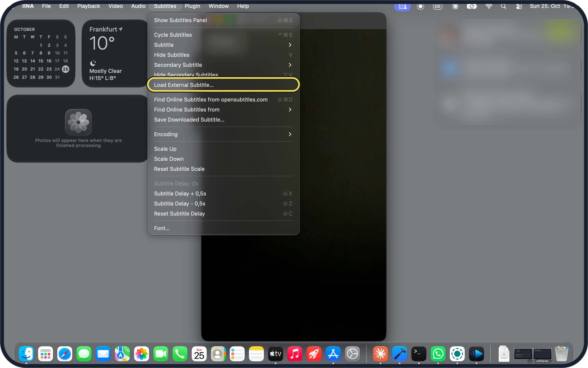Expand the Encoding submenu
Image resolution: width=588 pixels, height=368 pixels.
(x=223, y=134)
